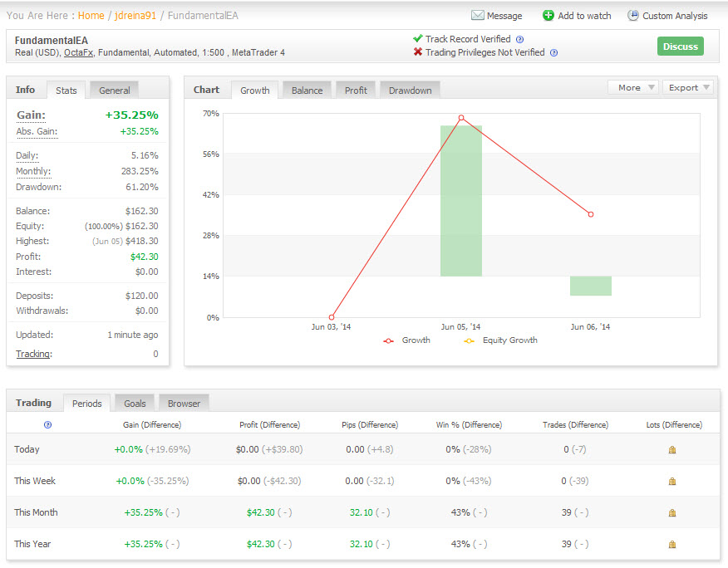Click the lots lock icon in This Year row
The image size is (728, 568).
672,544
